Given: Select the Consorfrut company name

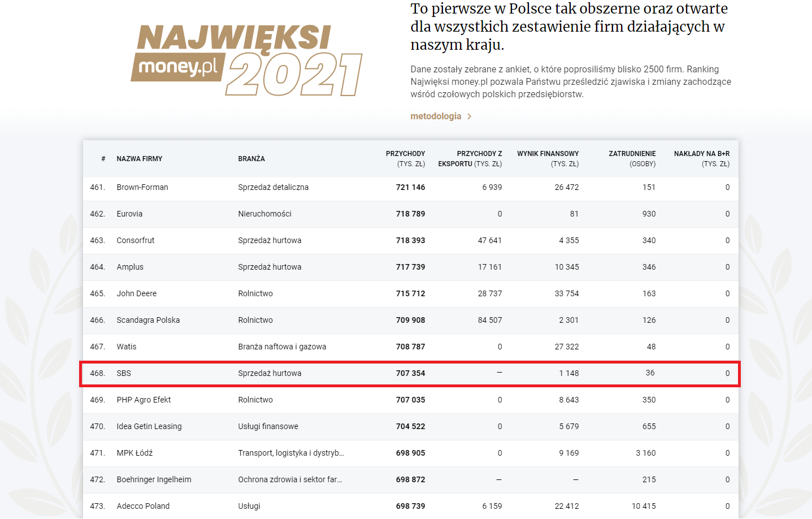Looking at the screenshot, I should [136, 240].
